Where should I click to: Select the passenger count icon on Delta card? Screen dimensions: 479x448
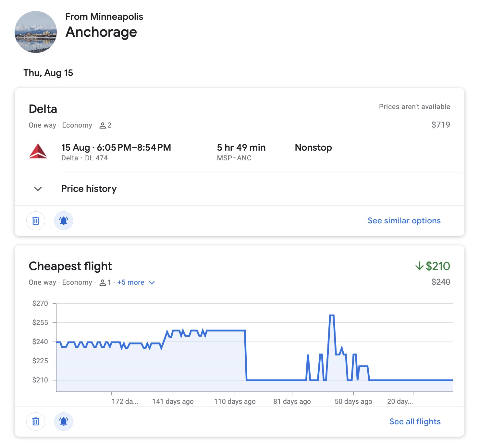pos(102,125)
